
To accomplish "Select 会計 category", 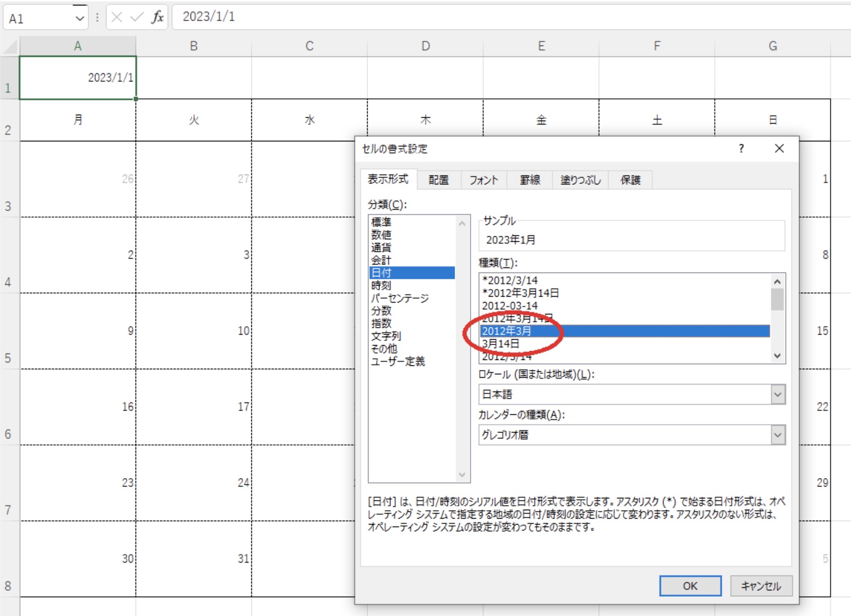I will click(412, 260).
